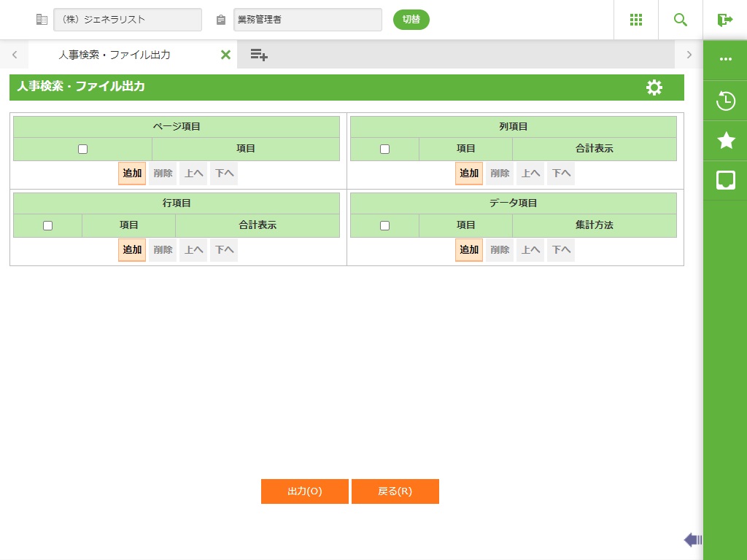
Task: Open favorites star icon in sidebar
Action: tap(726, 141)
